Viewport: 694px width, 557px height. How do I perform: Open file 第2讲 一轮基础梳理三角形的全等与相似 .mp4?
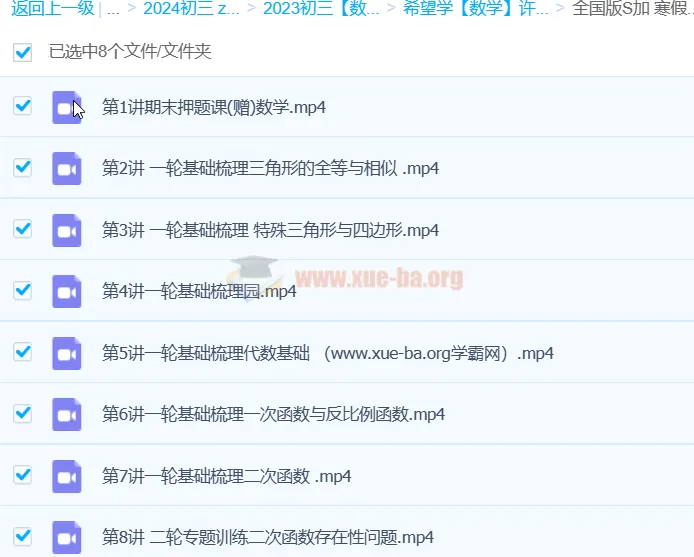270,169
